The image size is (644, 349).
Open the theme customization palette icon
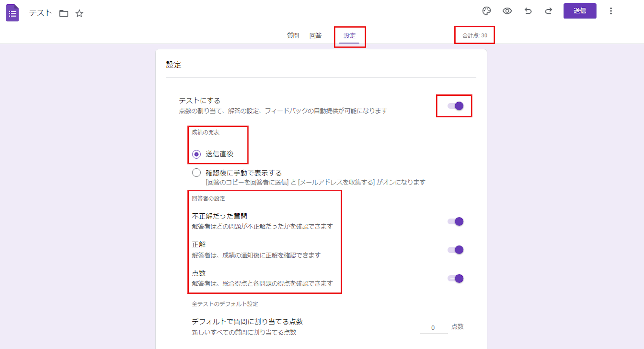tap(486, 11)
